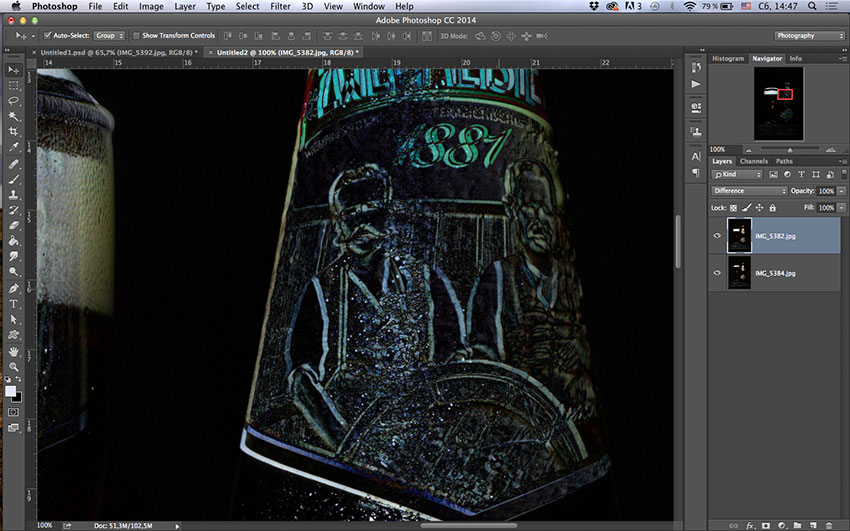
Task: Switch to the Paths tab
Action: [x=784, y=161]
